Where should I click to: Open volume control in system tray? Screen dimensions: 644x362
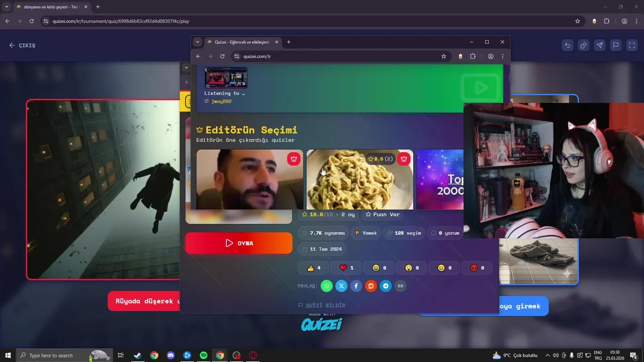[x=555, y=355]
